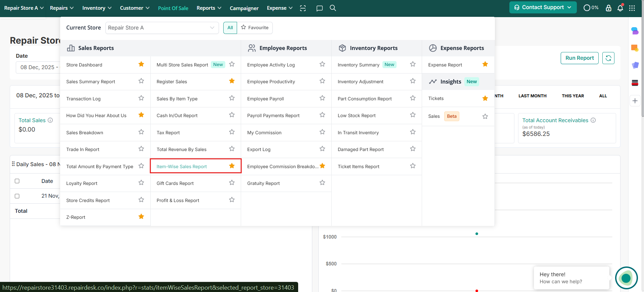The height and width of the screenshot is (292, 644).
Task: Favourite the Sales Summary Report star
Action: click(x=141, y=81)
